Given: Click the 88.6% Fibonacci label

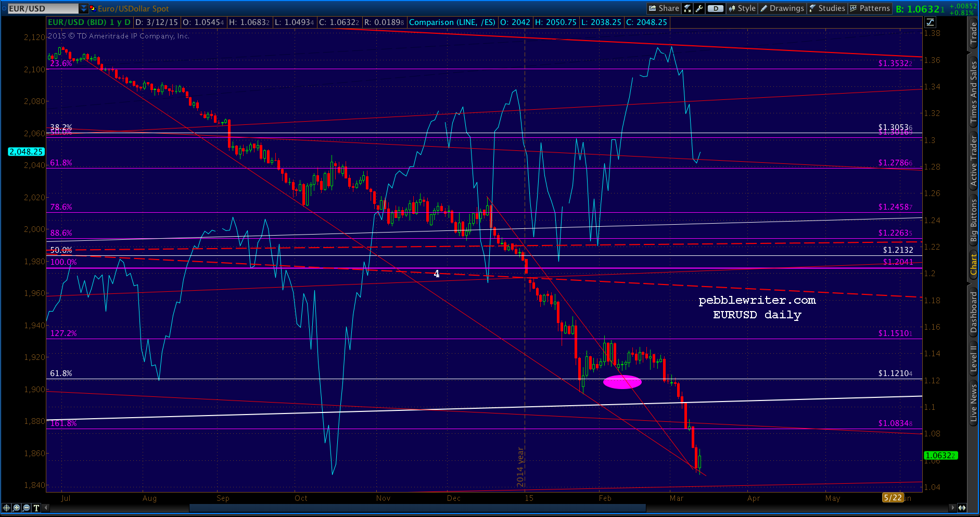Looking at the screenshot, I should pos(61,233).
